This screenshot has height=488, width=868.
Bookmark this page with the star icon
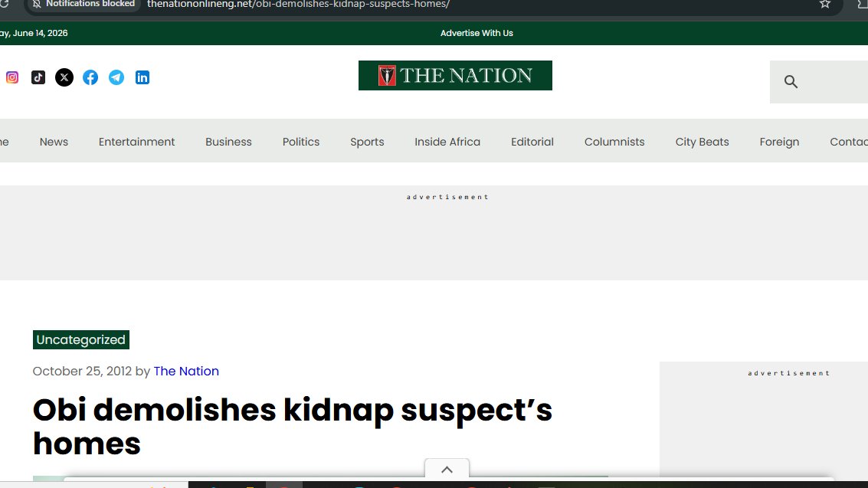[825, 5]
